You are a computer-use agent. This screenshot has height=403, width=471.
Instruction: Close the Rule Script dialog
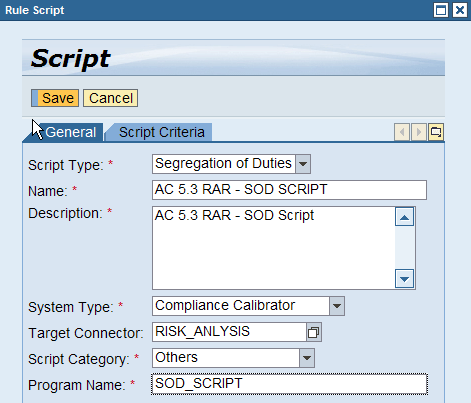pyautogui.click(x=460, y=10)
